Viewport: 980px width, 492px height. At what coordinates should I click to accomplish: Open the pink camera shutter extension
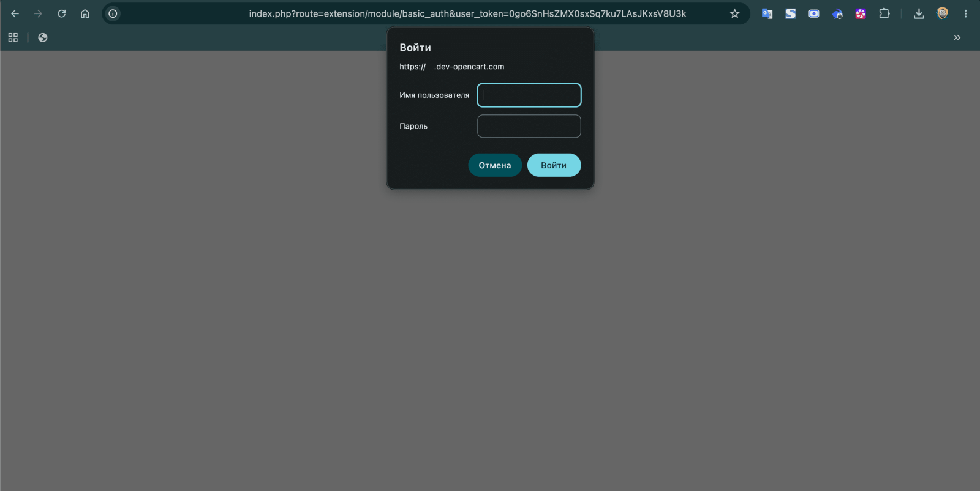click(861, 13)
